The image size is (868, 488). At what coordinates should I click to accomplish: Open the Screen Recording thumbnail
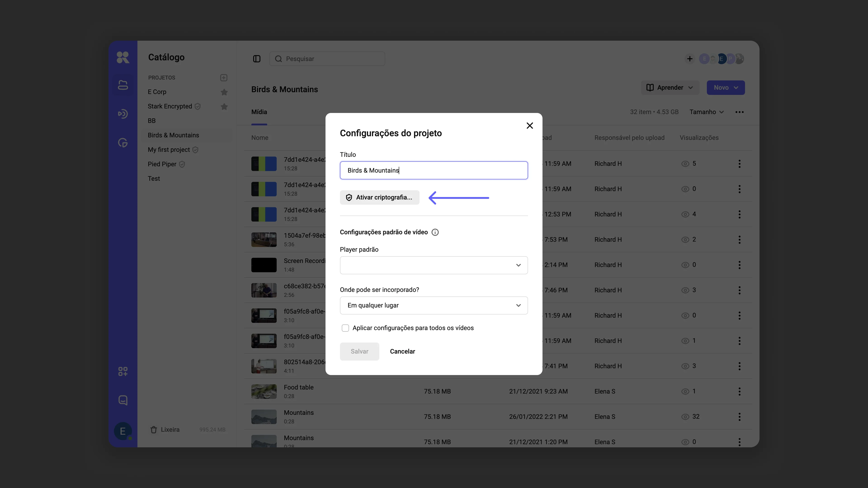click(264, 265)
